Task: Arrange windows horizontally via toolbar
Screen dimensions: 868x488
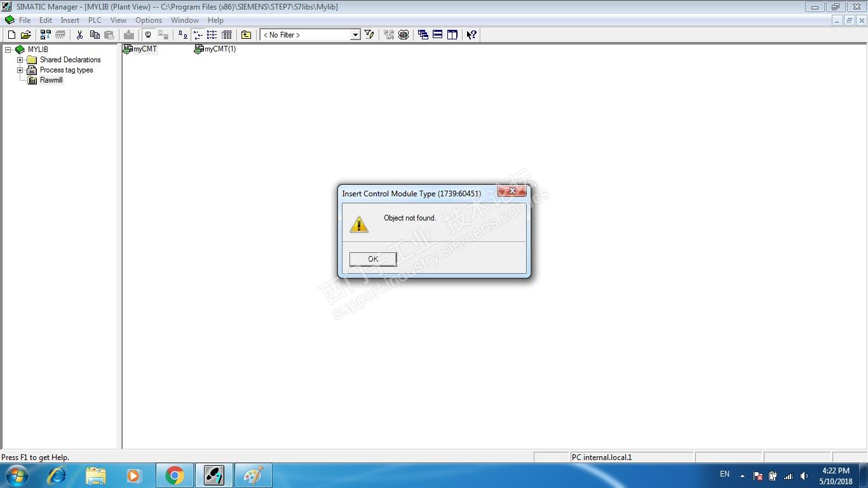Action: coord(438,35)
